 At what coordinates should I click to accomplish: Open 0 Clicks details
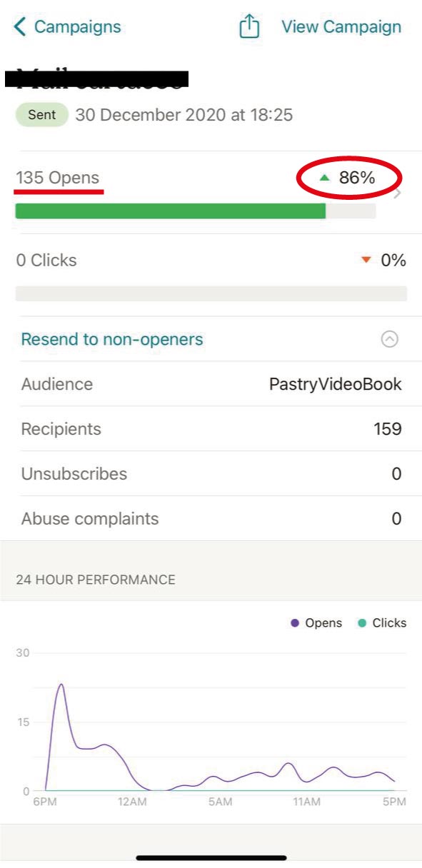pyautogui.click(x=46, y=261)
